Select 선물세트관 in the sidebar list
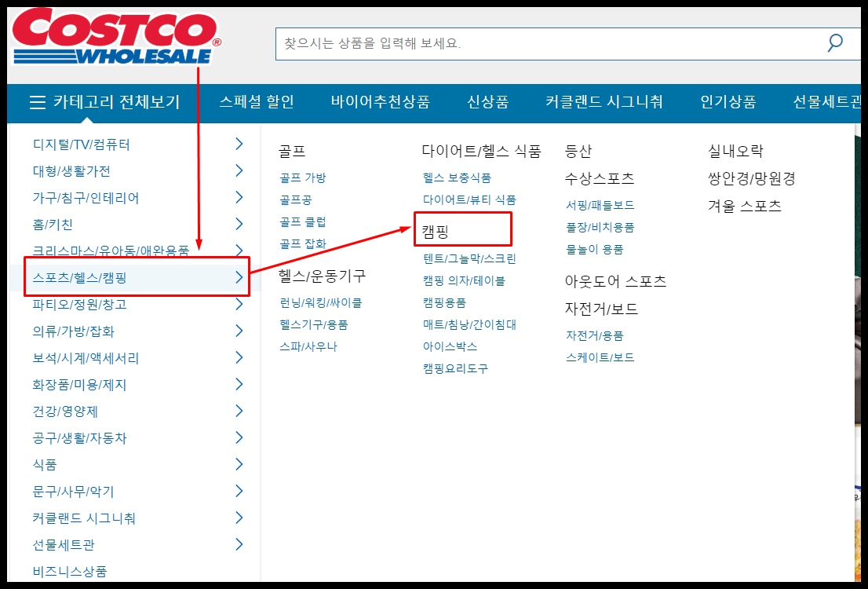Screen dimensions: 868x589 [64, 545]
